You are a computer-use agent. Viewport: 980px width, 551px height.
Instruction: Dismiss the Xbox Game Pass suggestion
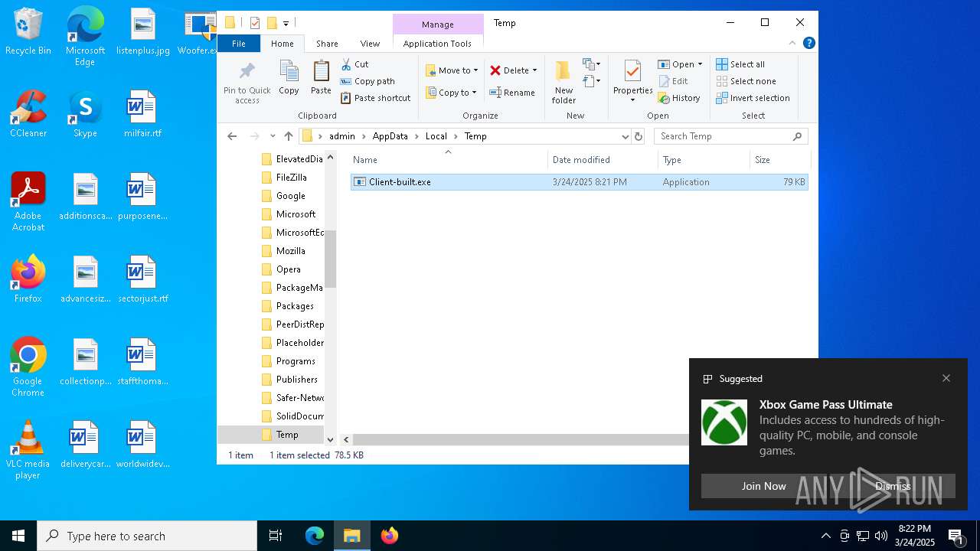(x=893, y=486)
